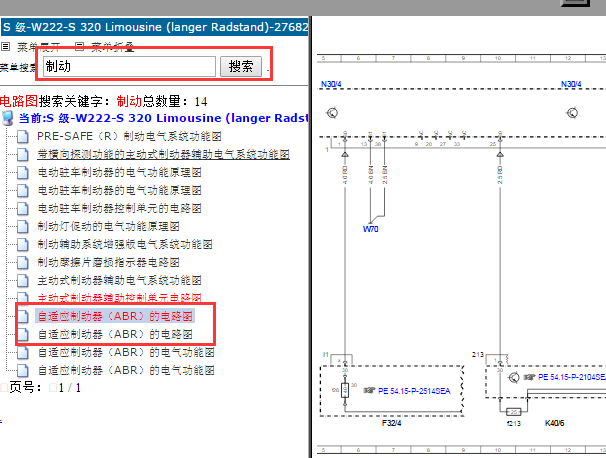Viewport: 606px width, 458px height.
Task: Follow the PE 54.15-P-2514SEA diagram link
Action: point(414,391)
